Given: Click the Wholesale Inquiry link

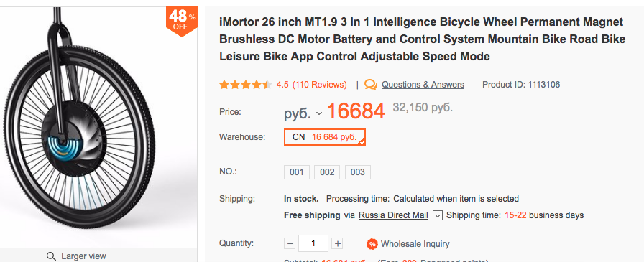Looking at the screenshot, I should (x=415, y=244).
